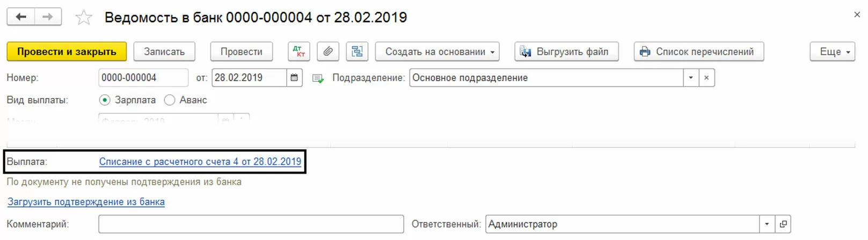Open the Еще menu
The height and width of the screenshot is (240, 868).
(832, 51)
